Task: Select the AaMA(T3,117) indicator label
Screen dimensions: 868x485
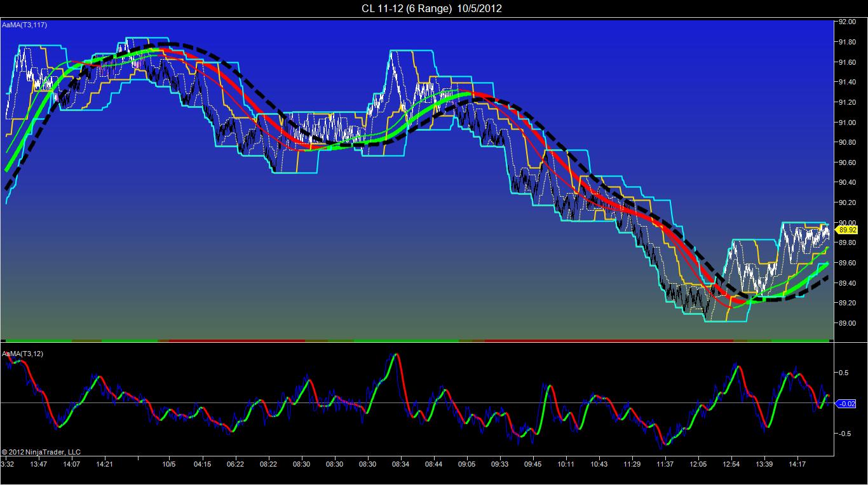Action: [24, 25]
